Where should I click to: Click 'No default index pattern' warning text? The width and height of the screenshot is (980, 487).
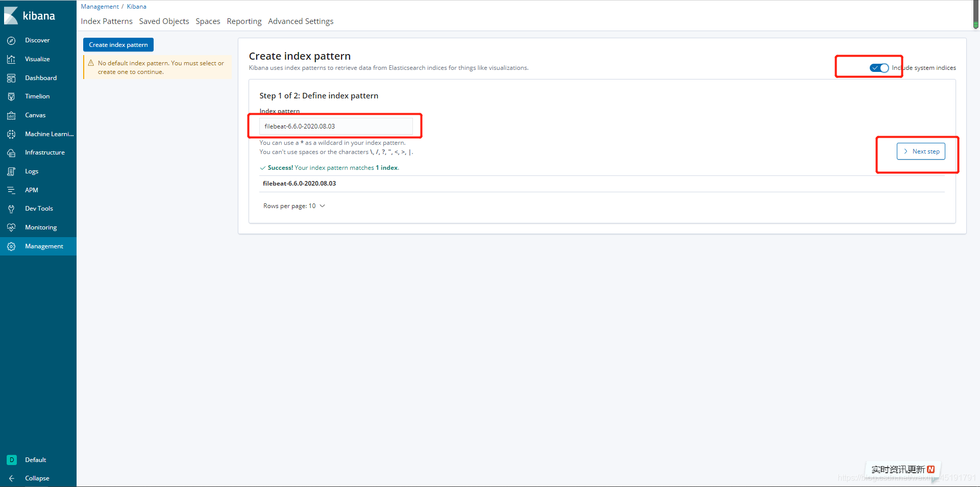pyautogui.click(x=161, y=68)
